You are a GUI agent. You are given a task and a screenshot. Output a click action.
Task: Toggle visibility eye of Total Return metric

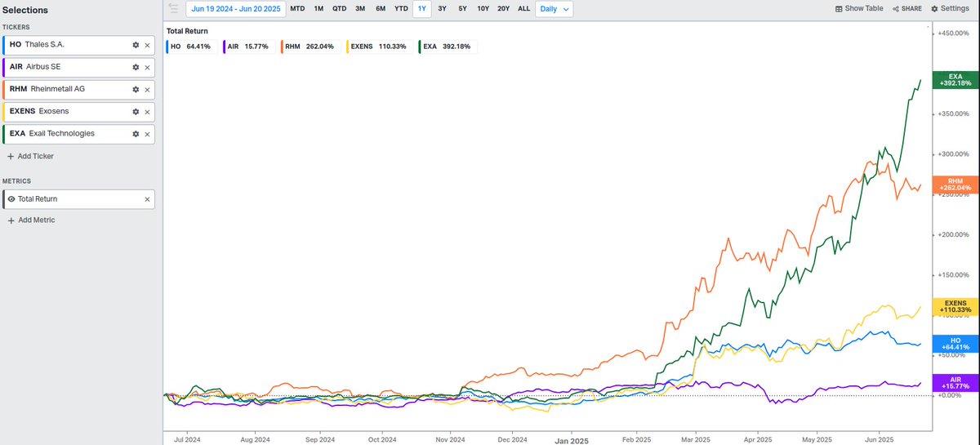tap(11, 198)
